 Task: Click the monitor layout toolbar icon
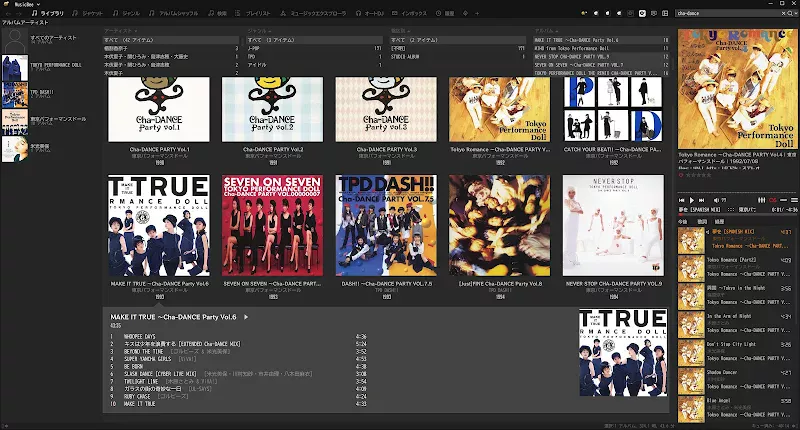point(654,13)
